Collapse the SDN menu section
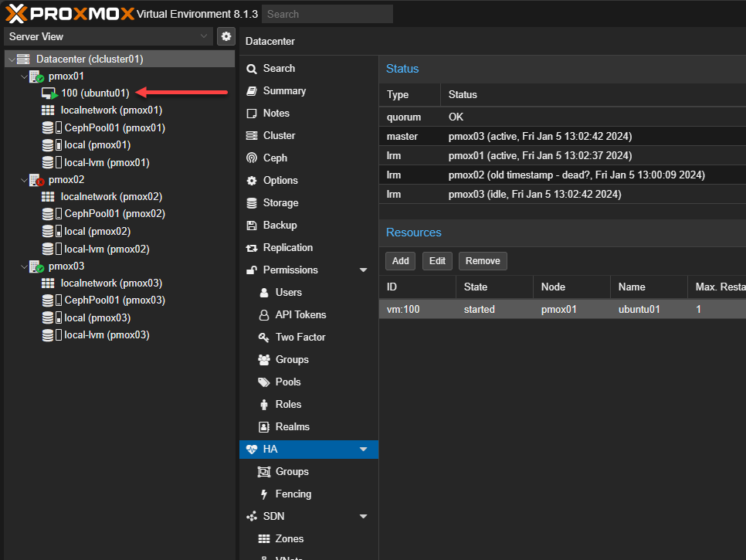The width and height of the screenshot is (746, 560). (363, 517)
